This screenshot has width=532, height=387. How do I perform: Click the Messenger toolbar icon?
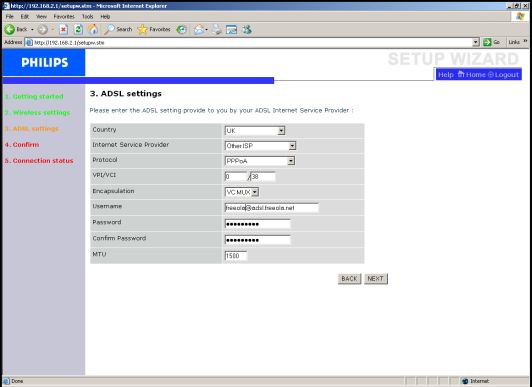click(247, 30)
